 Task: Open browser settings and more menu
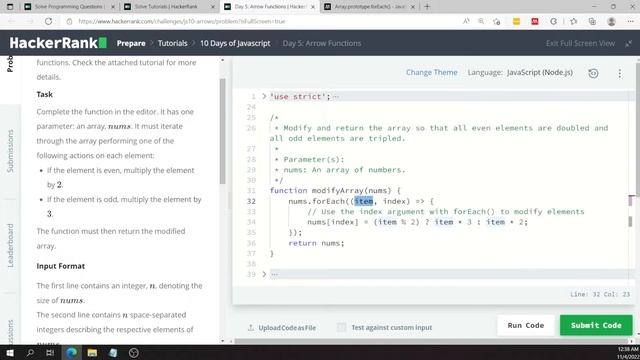point(631,21)
